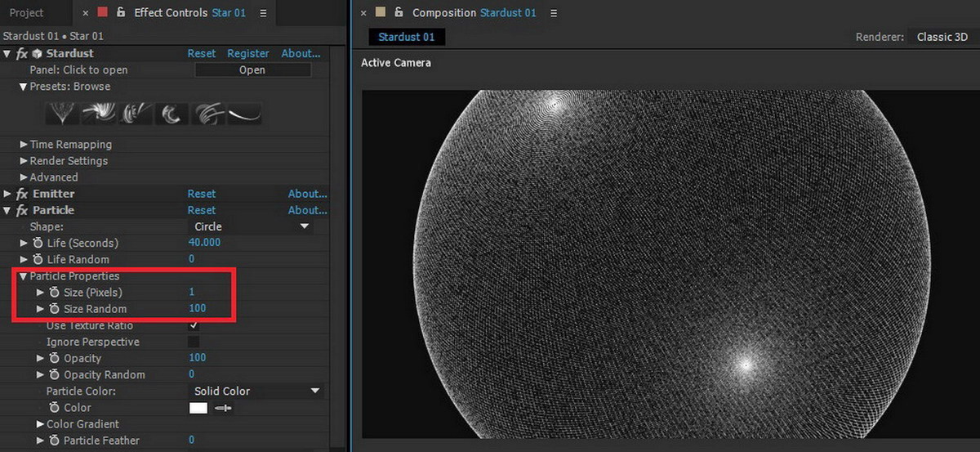Expand the Life (Seconds) property arrow

tap(24, 243)
